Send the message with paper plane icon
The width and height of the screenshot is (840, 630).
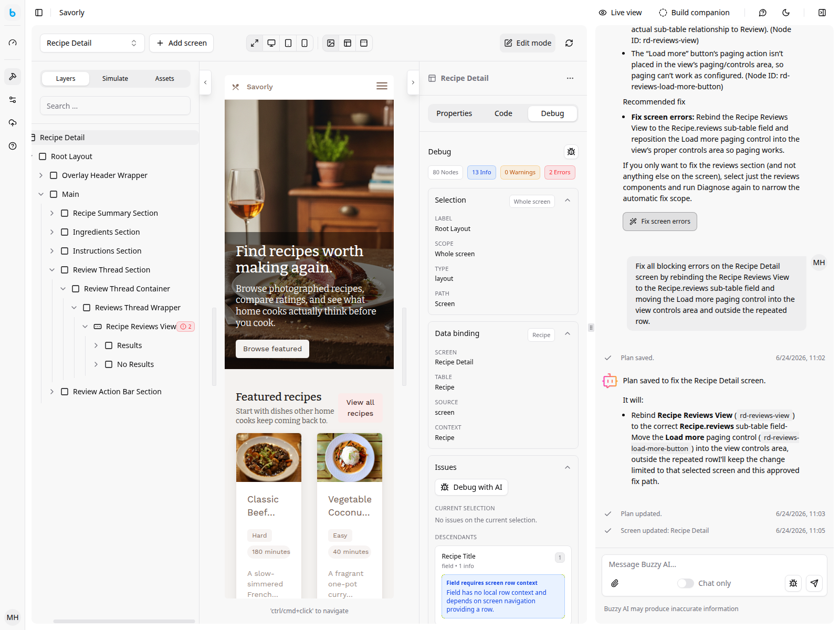click(x=814, y=583)
